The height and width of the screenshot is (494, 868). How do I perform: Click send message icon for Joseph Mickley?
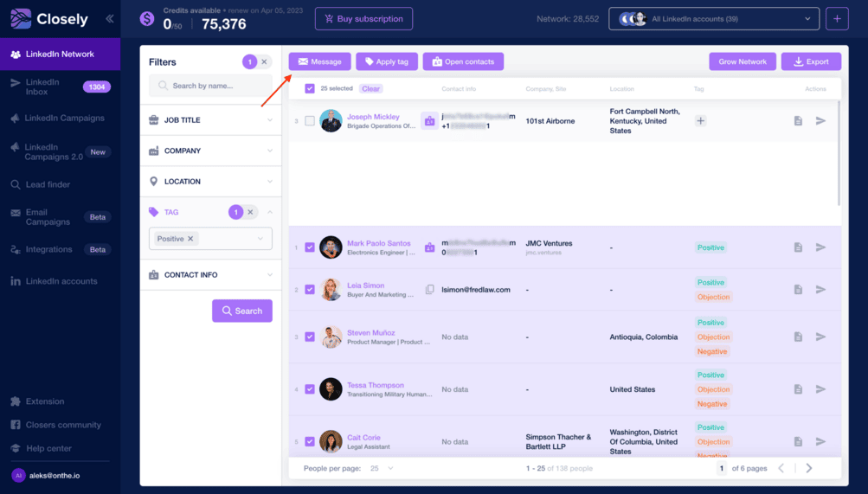[x=820, y=121]
